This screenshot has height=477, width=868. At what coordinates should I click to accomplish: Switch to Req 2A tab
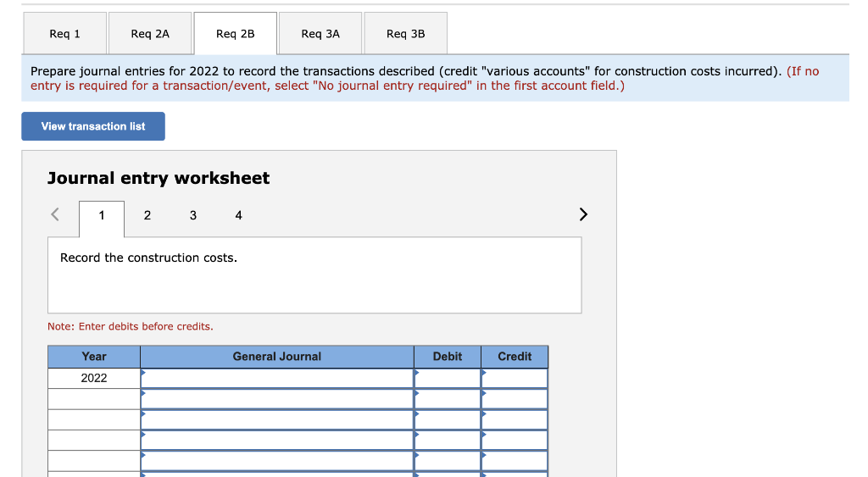pos(150,34)
